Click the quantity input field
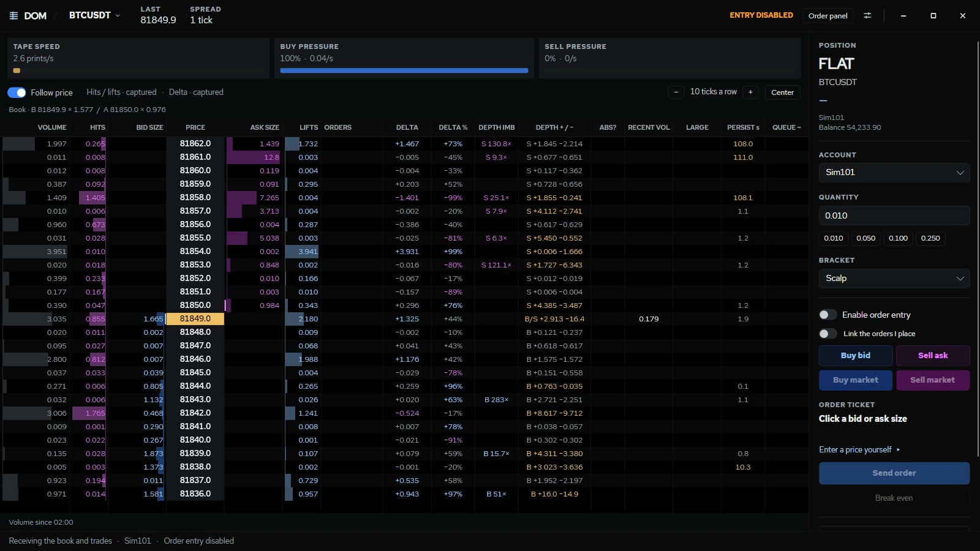The image size is (980, 551). 894,216
